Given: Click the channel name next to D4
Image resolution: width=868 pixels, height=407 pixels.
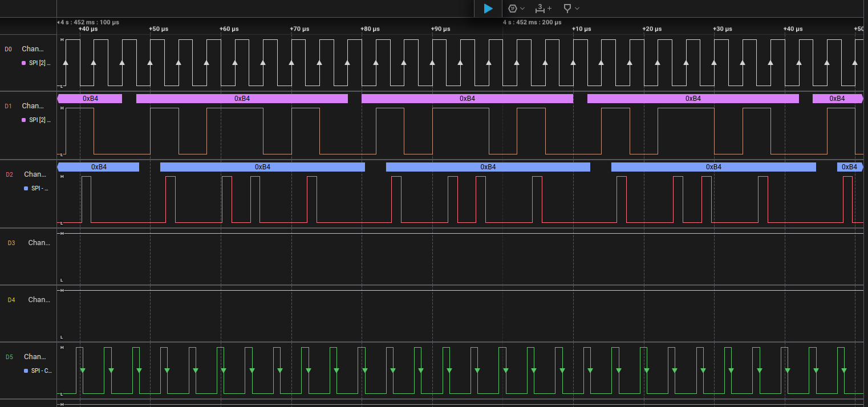Looking at the screenshot, I should click(x=39, y=300).
